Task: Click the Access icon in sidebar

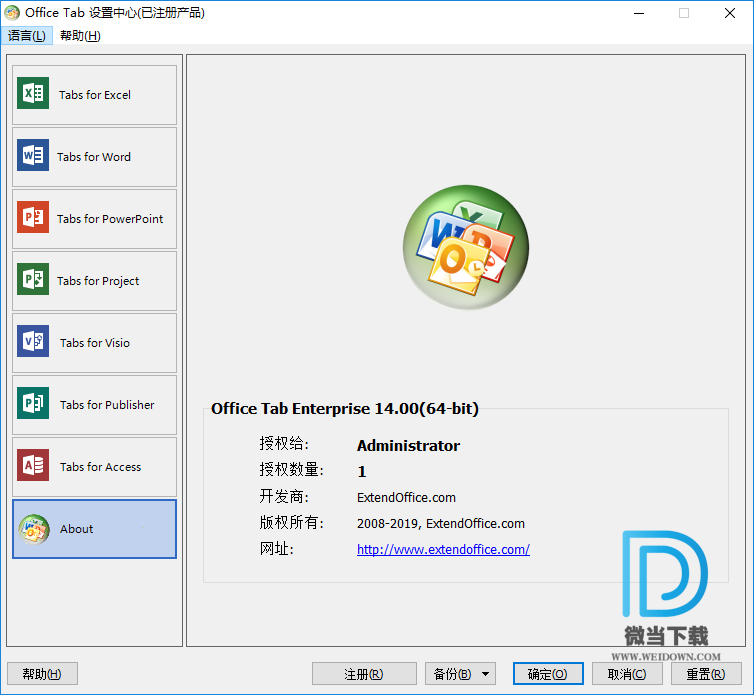Action: (33, 465)
